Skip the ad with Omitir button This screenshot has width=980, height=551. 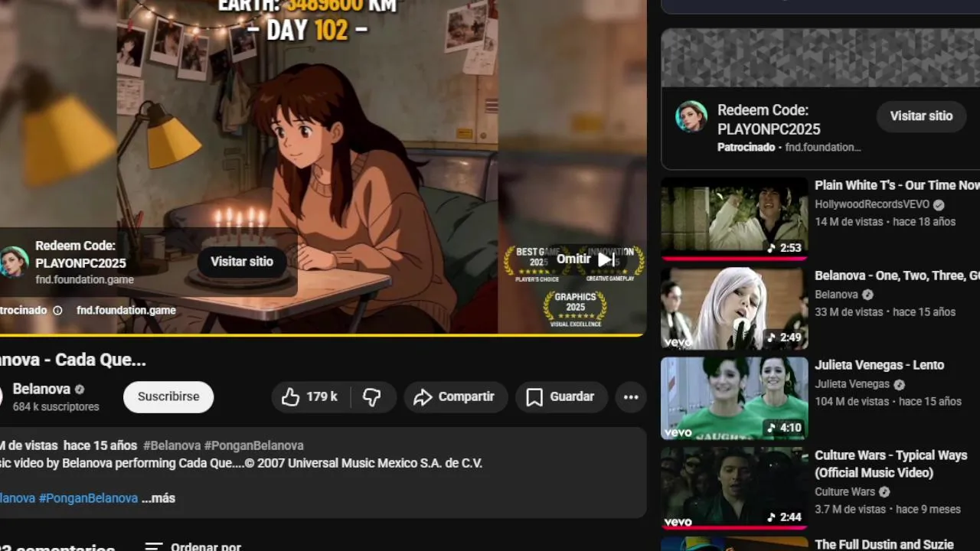click(x=586, y=259)
